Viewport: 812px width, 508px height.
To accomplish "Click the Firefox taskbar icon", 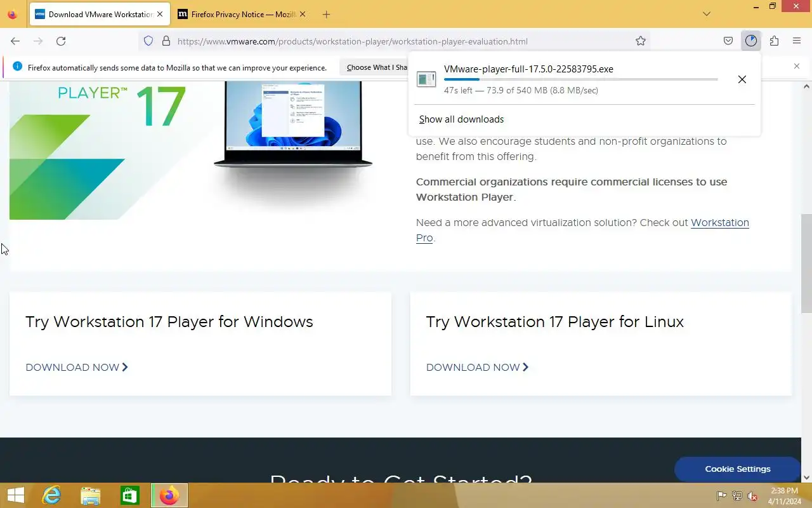I will 169,495.
